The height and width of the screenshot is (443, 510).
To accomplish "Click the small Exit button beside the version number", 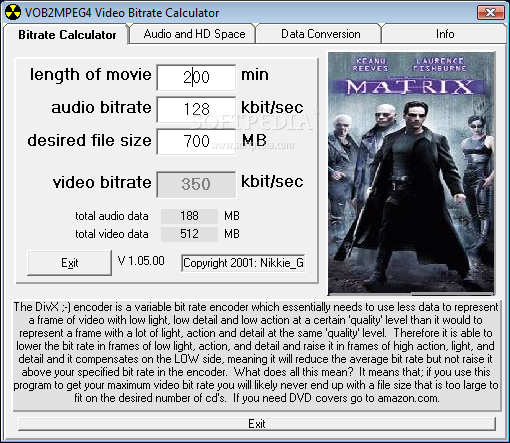I will tap(69, 263).
